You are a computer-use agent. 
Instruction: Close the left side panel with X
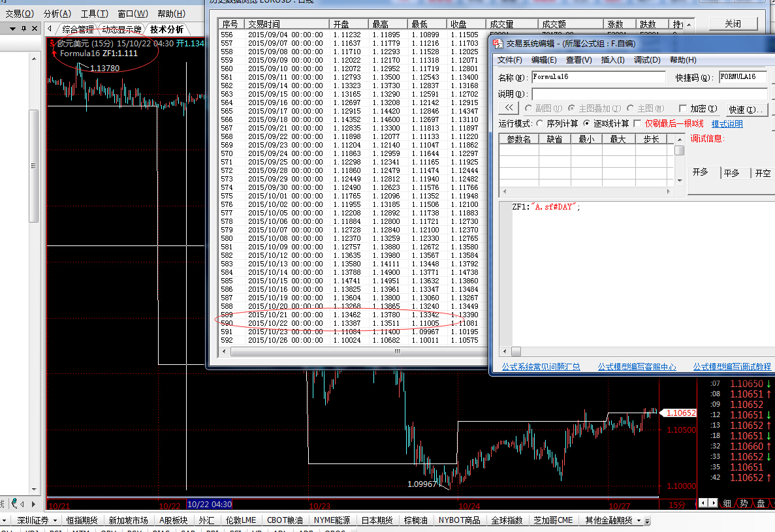click(x=34, y=29)
